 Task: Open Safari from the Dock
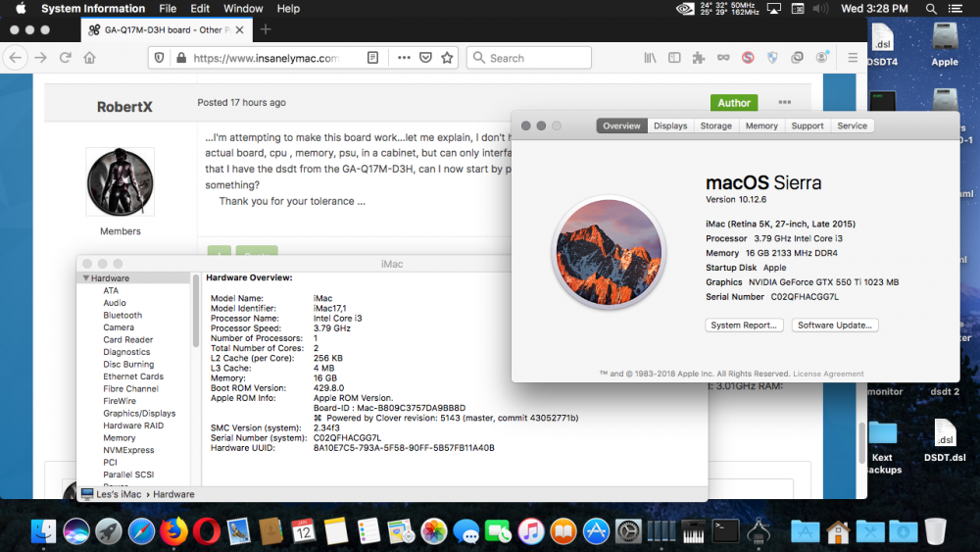tap(141, 531)
